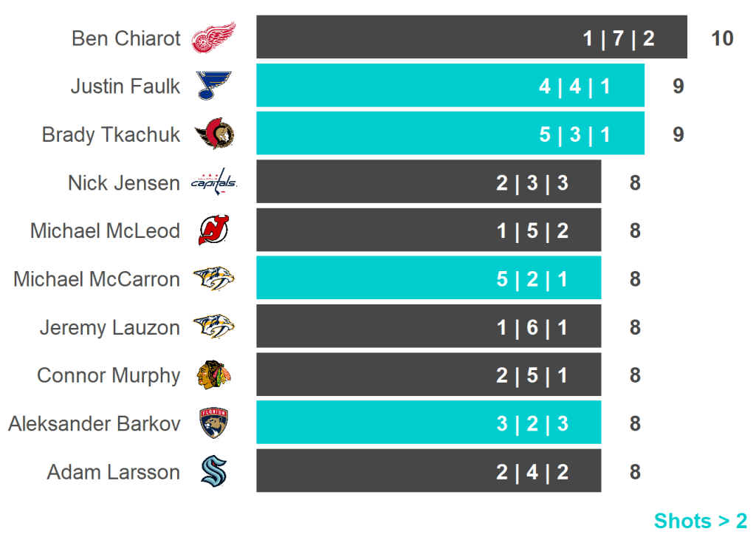The height and width of the screenshot is (540, 756).
Task: Click the Predators logo beside Jeremy Lauzon
Action: point(213,327)
